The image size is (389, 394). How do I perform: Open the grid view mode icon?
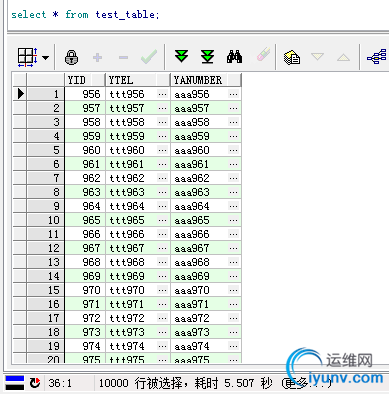coord(27,57)
